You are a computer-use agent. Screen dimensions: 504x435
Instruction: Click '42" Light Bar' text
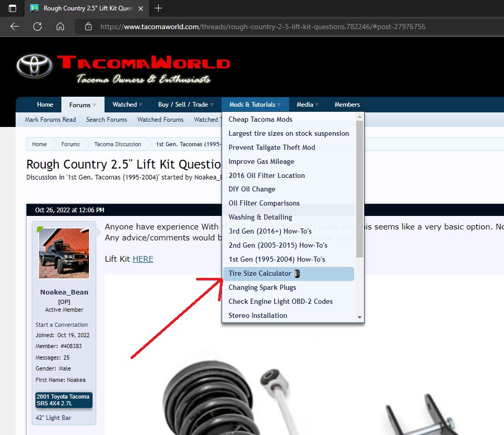[54, 418]
